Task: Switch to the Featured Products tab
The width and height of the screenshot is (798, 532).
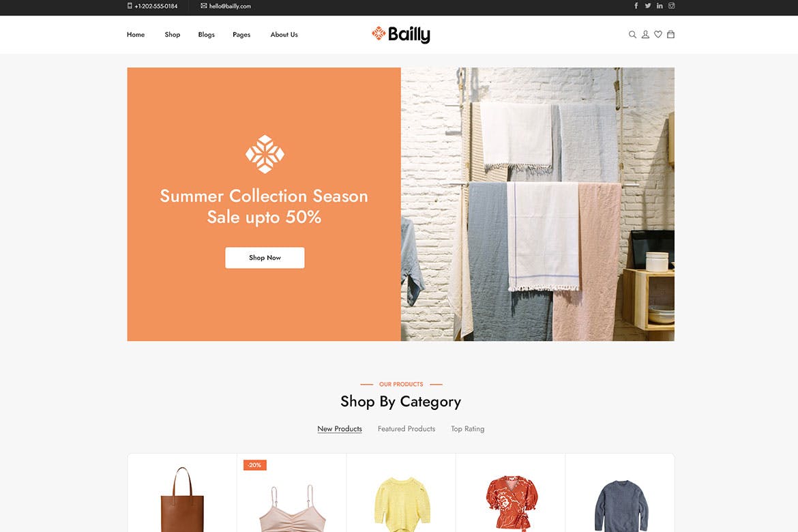Action: click(406, 428)
